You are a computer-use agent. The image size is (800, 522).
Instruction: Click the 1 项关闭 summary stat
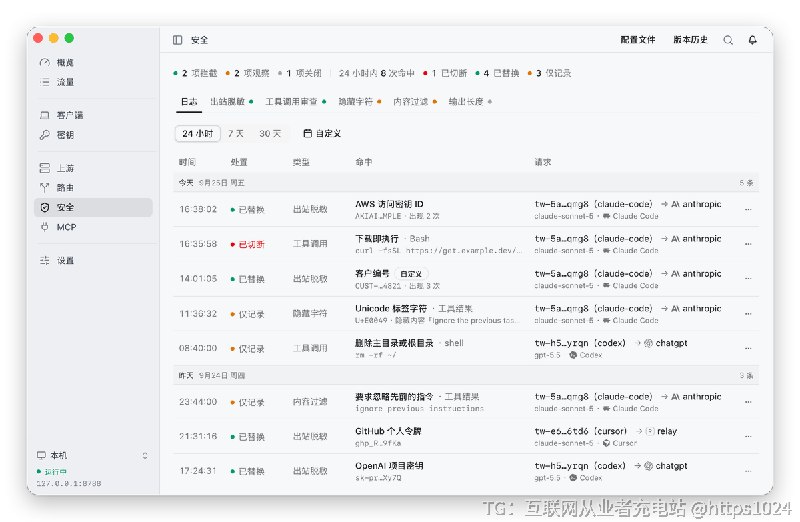[300, 73]
